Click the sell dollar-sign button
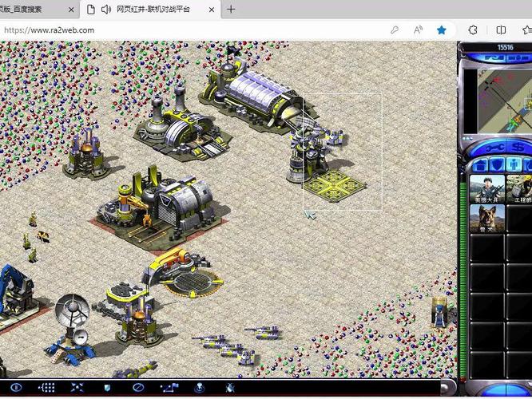The height and width of the screenshot is (399, 532). (x=515, y=147)
